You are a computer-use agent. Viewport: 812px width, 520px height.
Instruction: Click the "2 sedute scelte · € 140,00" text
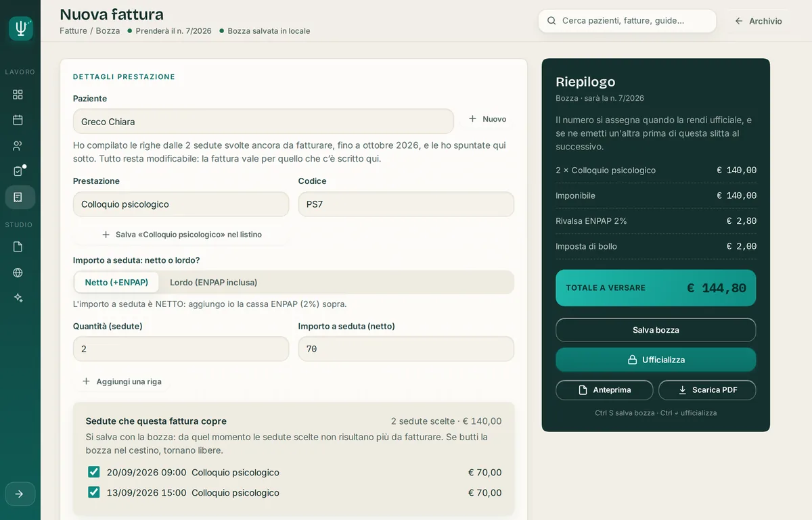coord(447,421)
